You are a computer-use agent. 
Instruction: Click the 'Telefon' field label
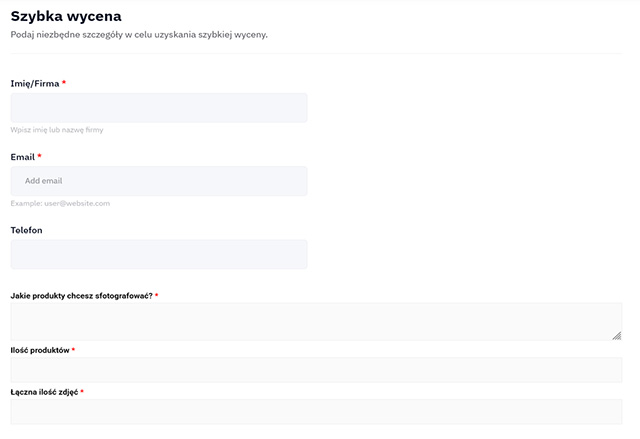[x=26, y=230]
